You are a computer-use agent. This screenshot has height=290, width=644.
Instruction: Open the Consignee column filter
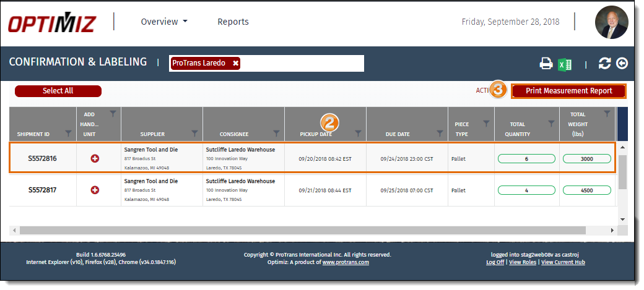click(x=276, y=134)
